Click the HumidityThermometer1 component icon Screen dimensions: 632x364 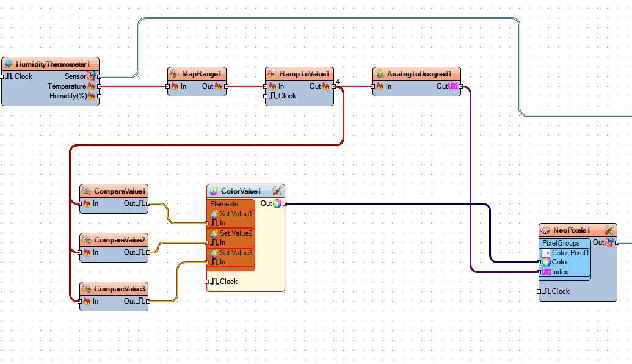click(x=9, y=64)
